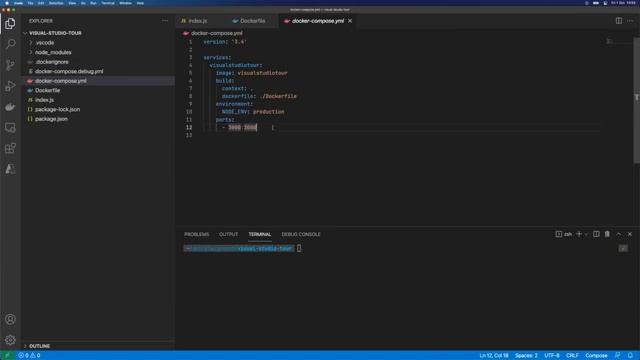Split the terminal
Screen dimensions: 640x360
(596, 234)
